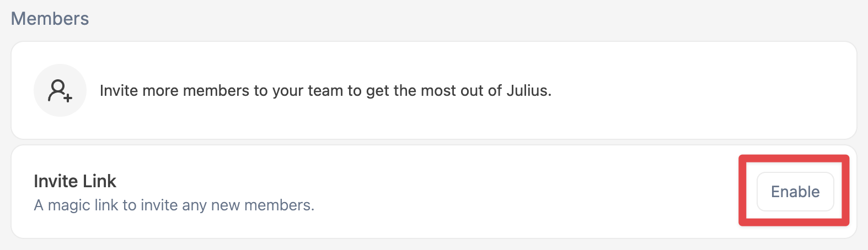868x250 pixels.
Task: Click the add member icon
Action: tap(60, 90)
